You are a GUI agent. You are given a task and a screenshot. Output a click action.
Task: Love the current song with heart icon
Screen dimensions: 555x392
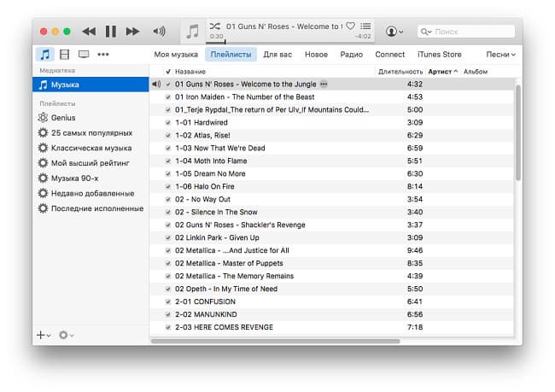[350, 26]
